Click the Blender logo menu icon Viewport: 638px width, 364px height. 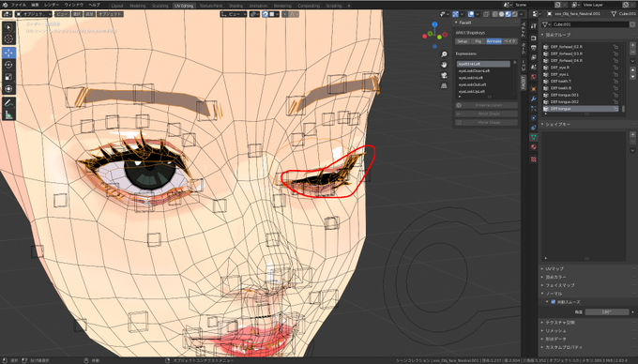tap(5, 5)
